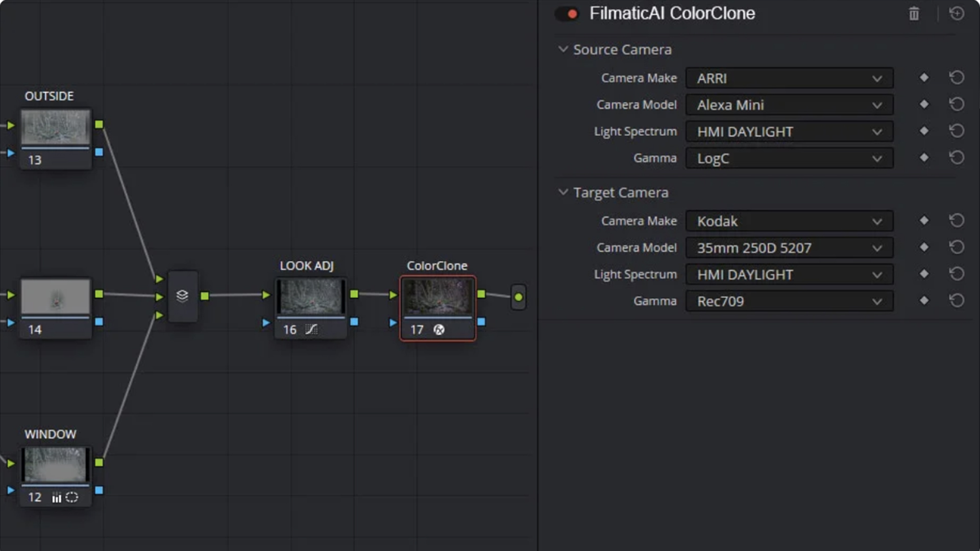
Task: Add keyframe for target Gamma Rec709
Action: tap(924, 300)
